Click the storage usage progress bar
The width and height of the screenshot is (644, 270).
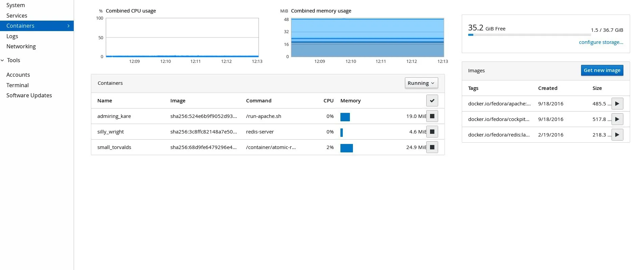point(529,35)
